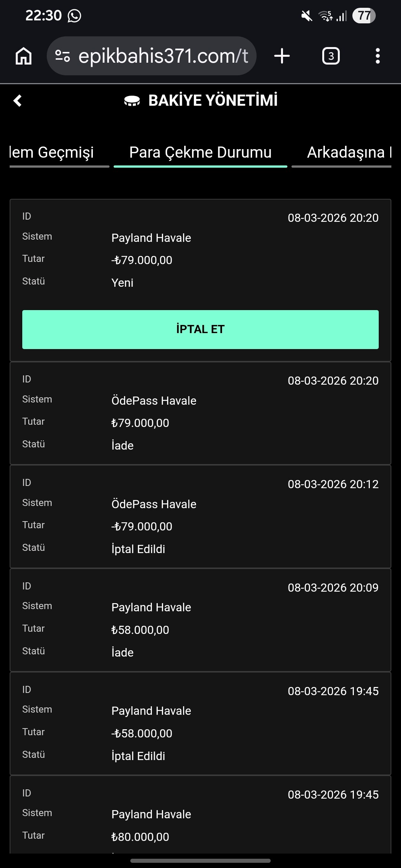Tap the coin icon beside BAKİYE YÖNETİMİ
The height and width of the screenshot is (868, 401).
132,101
